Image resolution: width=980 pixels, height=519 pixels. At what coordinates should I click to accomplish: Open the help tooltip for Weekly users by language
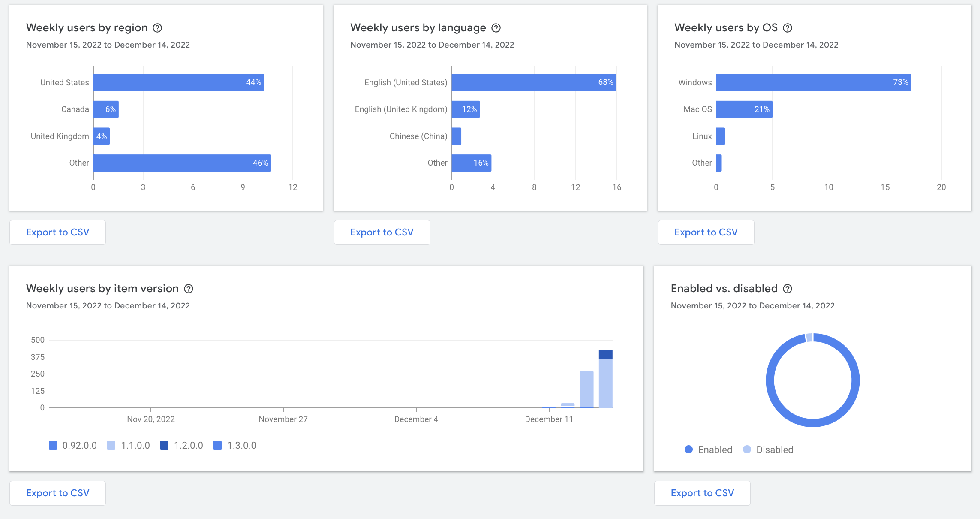coord(496,27)
